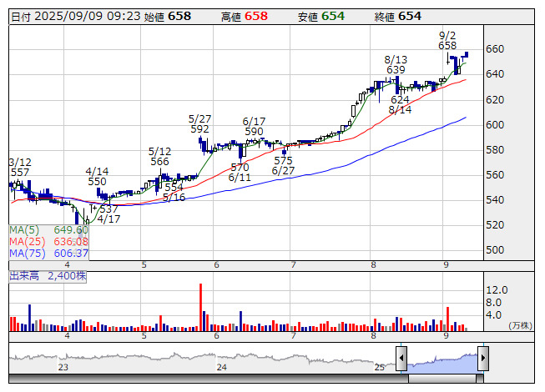The width and height of the screenshot is (545, 392).
Task: Click the MA(25) legend value 636.08
Action: [x=71, y=242]
